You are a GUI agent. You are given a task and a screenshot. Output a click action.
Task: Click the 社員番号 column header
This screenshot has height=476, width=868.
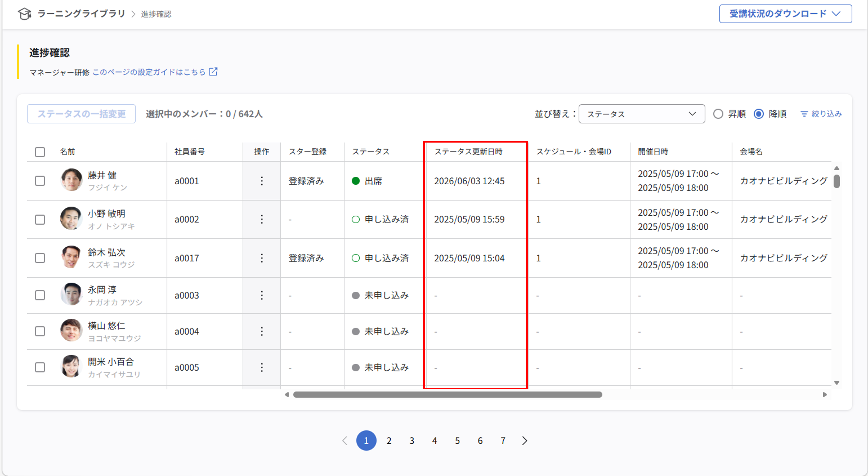click(x=189, y=152)
